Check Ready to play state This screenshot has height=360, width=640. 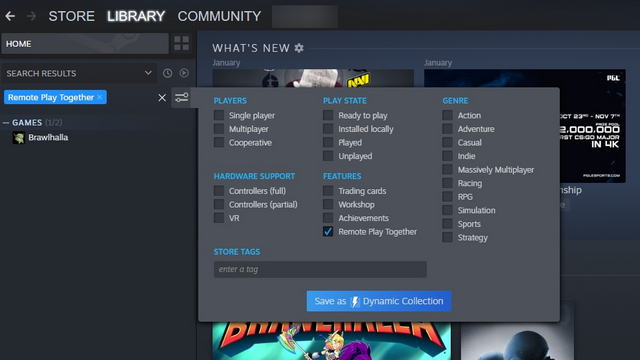(328, 116)
